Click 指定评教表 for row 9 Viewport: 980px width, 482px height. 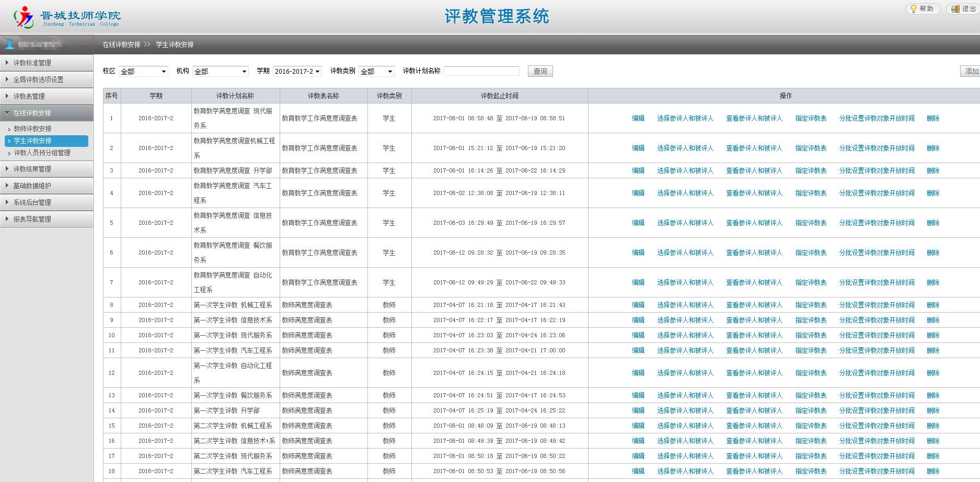coord(811,320)
